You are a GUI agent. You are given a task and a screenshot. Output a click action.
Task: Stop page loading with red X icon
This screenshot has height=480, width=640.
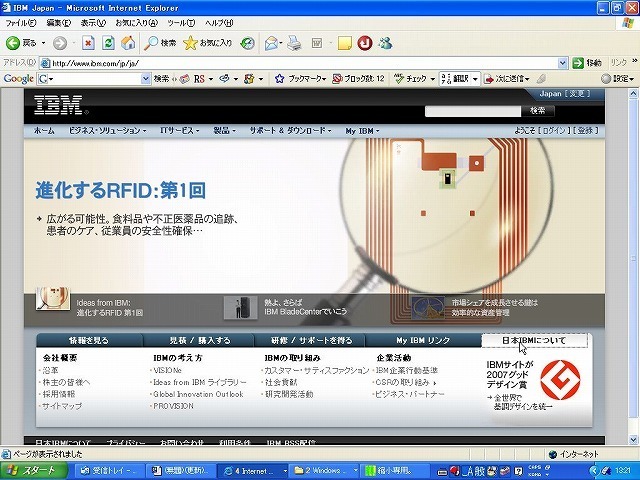(x=88, y=43)
